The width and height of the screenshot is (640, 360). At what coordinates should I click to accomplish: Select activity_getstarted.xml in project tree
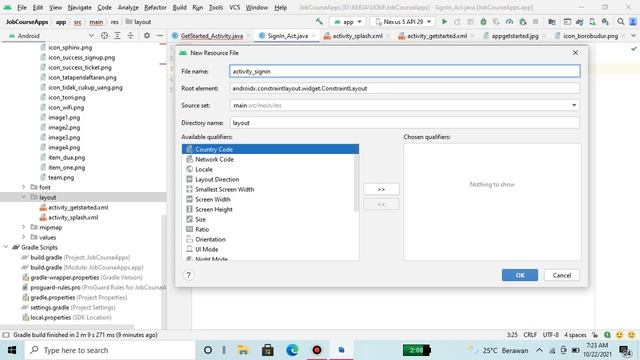(78, 207)
